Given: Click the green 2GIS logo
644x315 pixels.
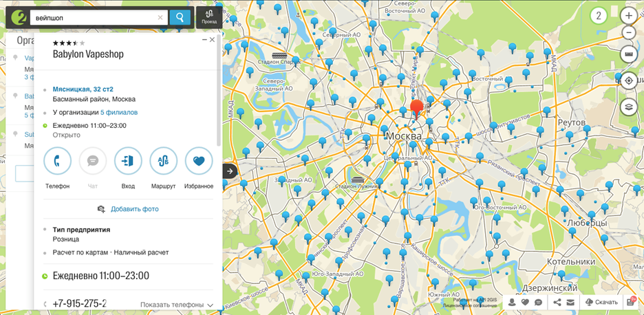Looking at the screenshot, I should 19,18.
